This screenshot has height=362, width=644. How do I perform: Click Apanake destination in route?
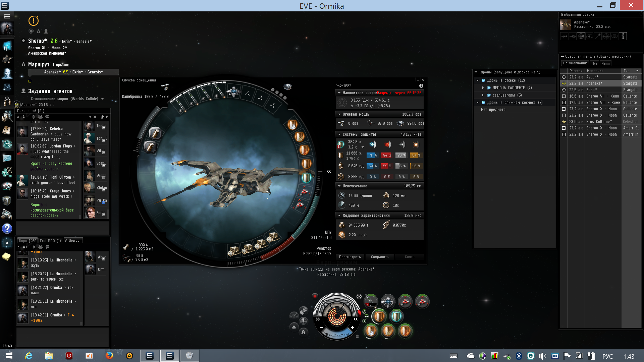pos(52,72)
